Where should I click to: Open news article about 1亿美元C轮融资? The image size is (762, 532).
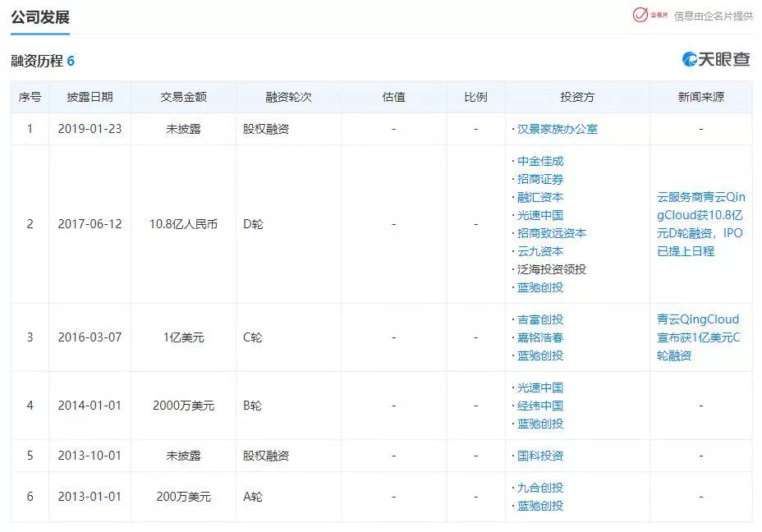click(698, 337)
